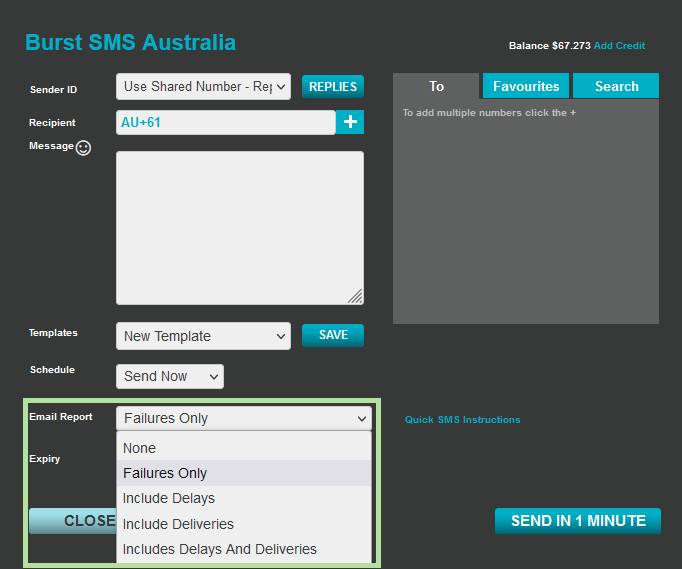Open the Add Credit link

[619, 46]
